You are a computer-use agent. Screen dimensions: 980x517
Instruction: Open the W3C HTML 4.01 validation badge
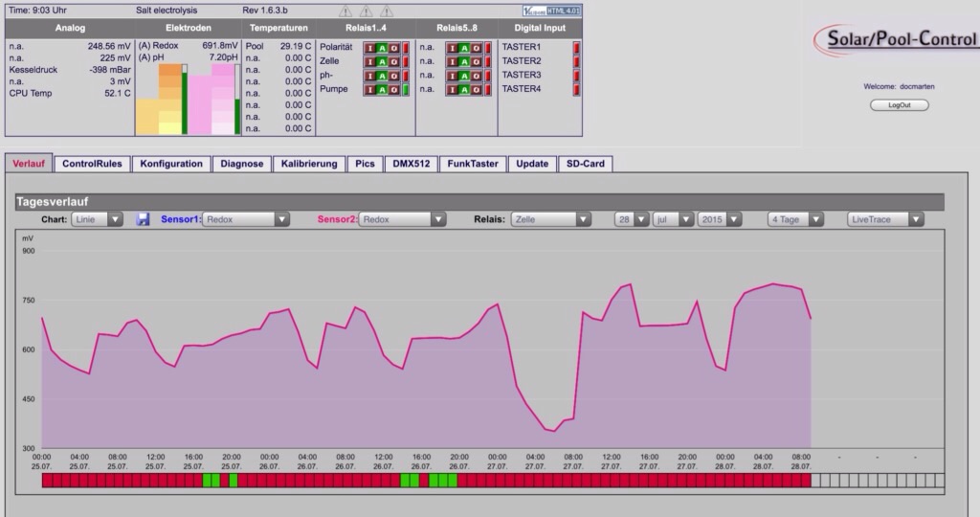click(x=552, y=11)
